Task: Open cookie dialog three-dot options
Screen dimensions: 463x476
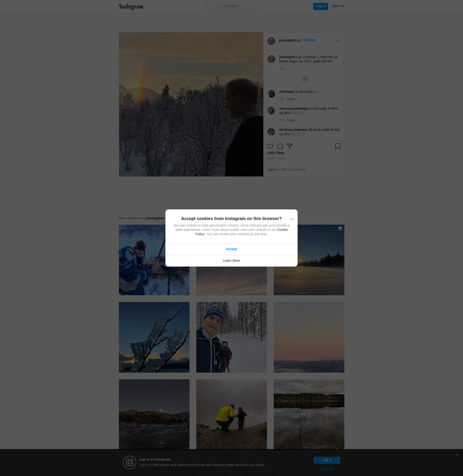Action: coord(292,219)
